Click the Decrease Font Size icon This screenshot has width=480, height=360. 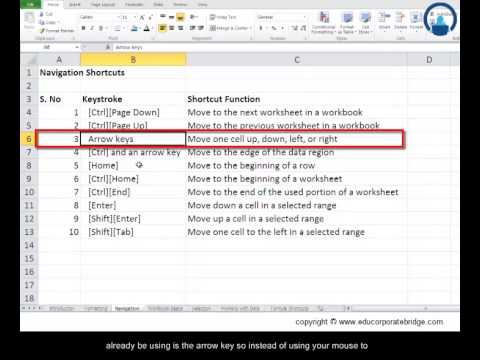[150, 17]
